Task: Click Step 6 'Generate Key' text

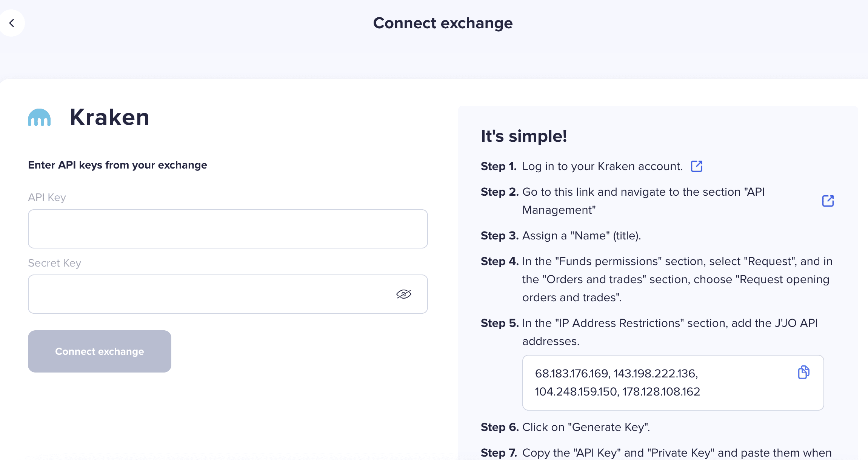Action: click(586, 427)
